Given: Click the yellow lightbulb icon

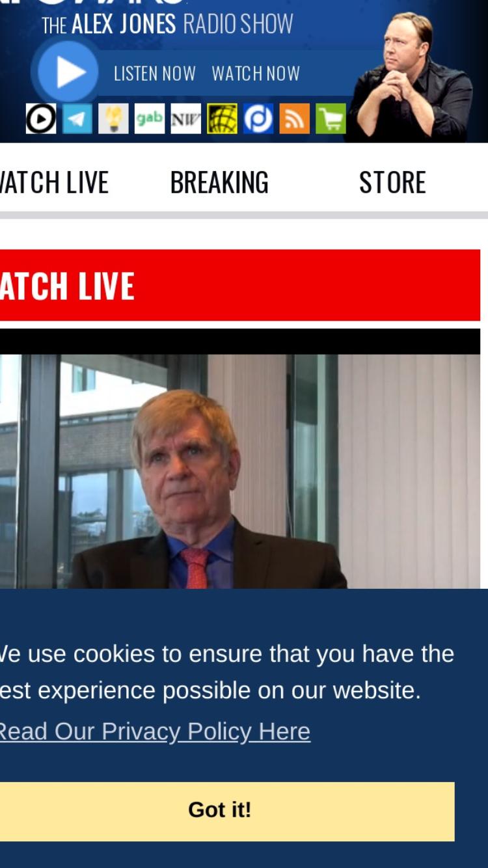Looking at the screenshot, I should 113,119.
